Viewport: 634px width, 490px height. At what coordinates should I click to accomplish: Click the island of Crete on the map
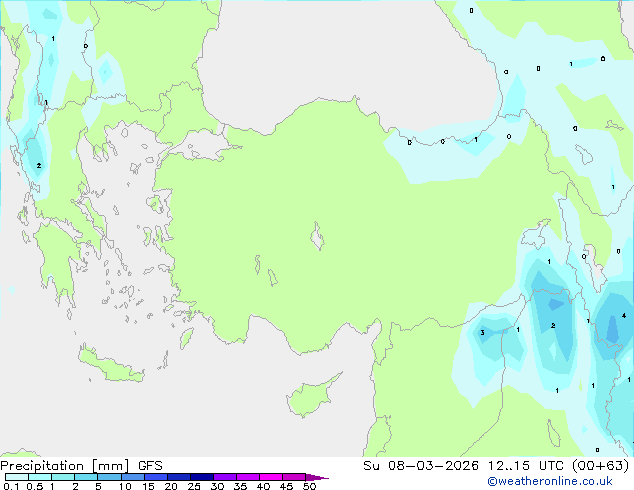tap(110, 364)
